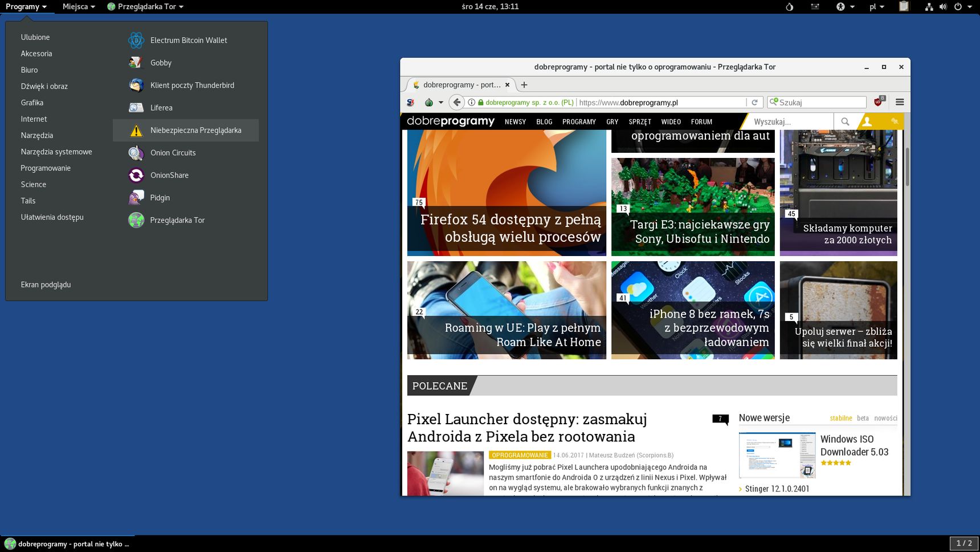Switch to the beta tab in Nowe wersje
The width and height of the screenshot is (980, 552).
pos(863,419)
